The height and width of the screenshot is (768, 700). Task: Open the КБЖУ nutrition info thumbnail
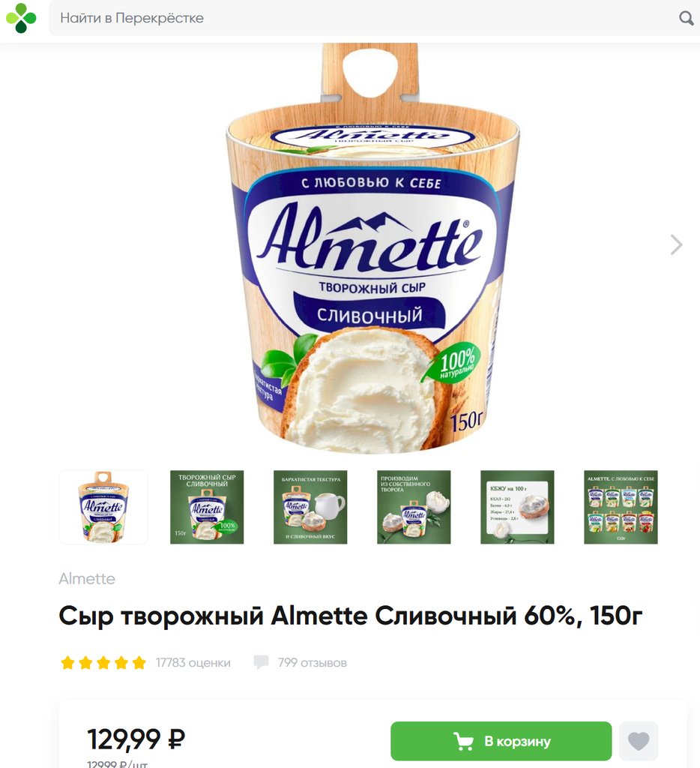point(517,507)
